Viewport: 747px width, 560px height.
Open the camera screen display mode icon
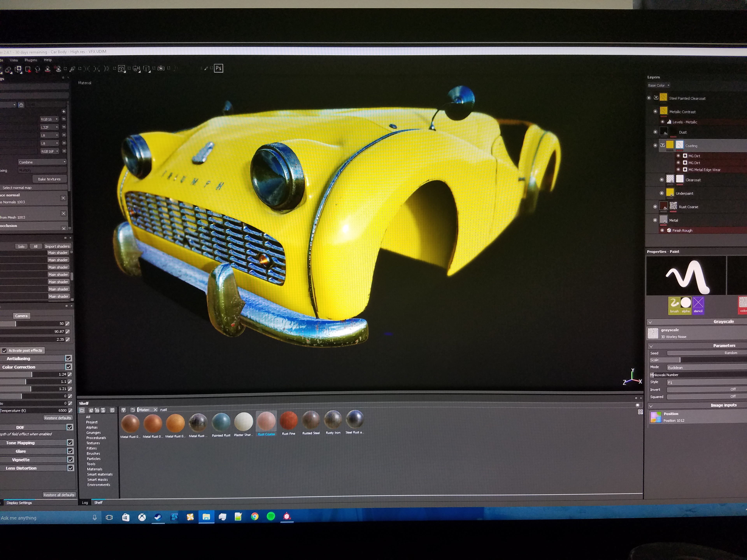136,68
